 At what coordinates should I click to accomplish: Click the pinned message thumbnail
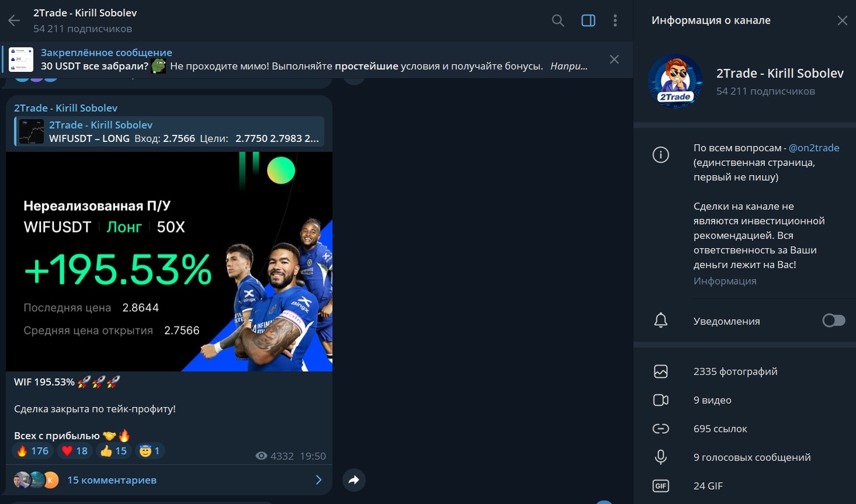(21, 60)
